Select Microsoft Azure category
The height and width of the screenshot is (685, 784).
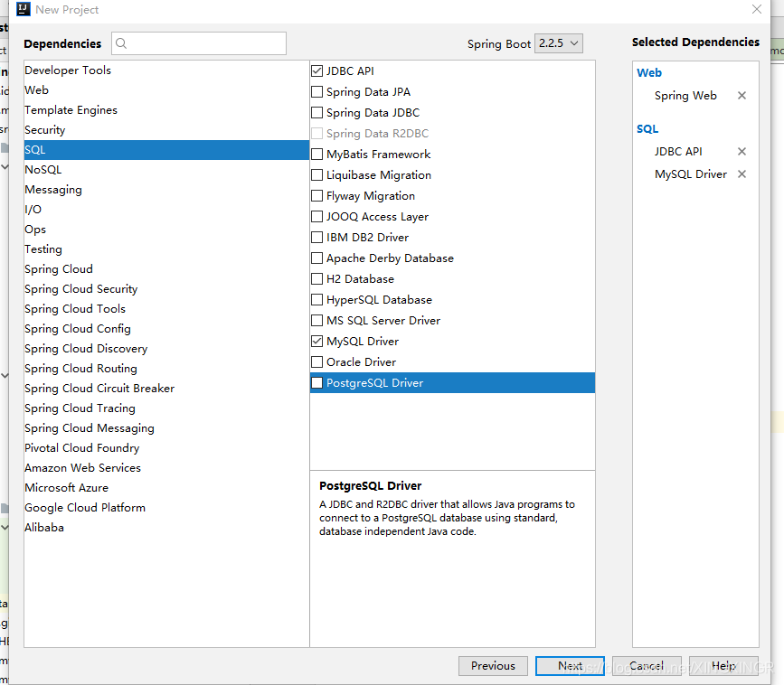click(166, 488)
